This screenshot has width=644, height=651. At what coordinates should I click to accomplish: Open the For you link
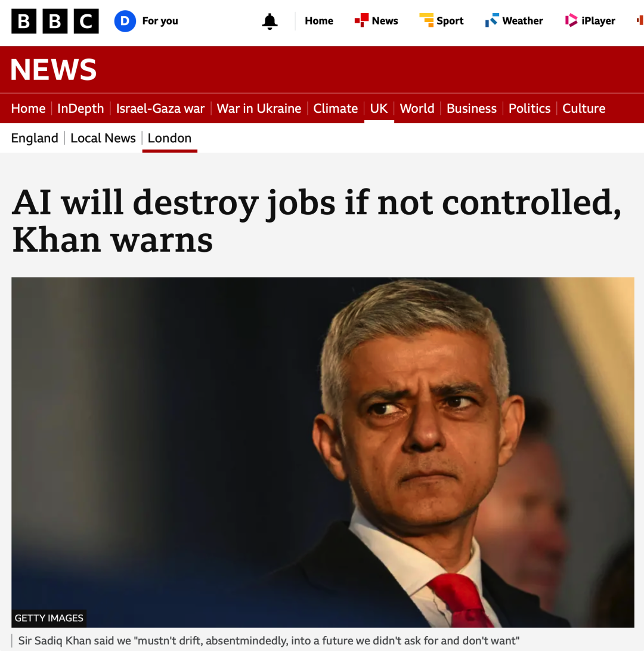click(x=160, y=21)
